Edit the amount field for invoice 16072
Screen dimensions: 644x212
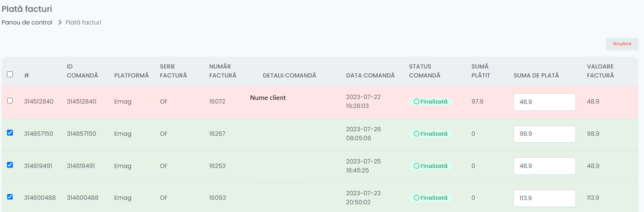click(544, 102)
